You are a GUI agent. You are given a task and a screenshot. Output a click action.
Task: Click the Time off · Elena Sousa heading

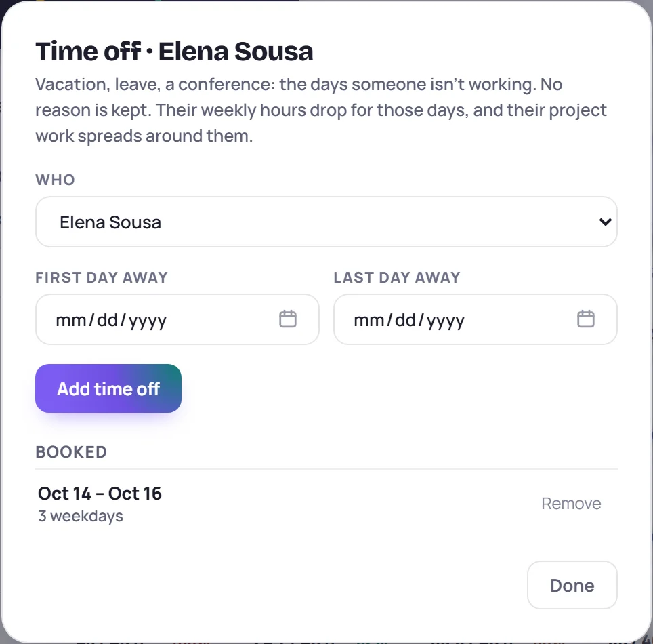174,52
